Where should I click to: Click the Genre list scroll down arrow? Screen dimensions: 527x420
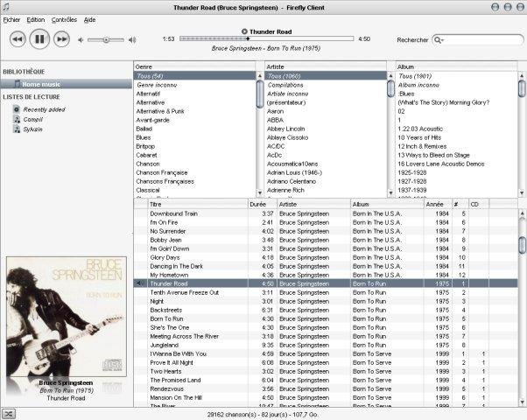pos(259,192)
